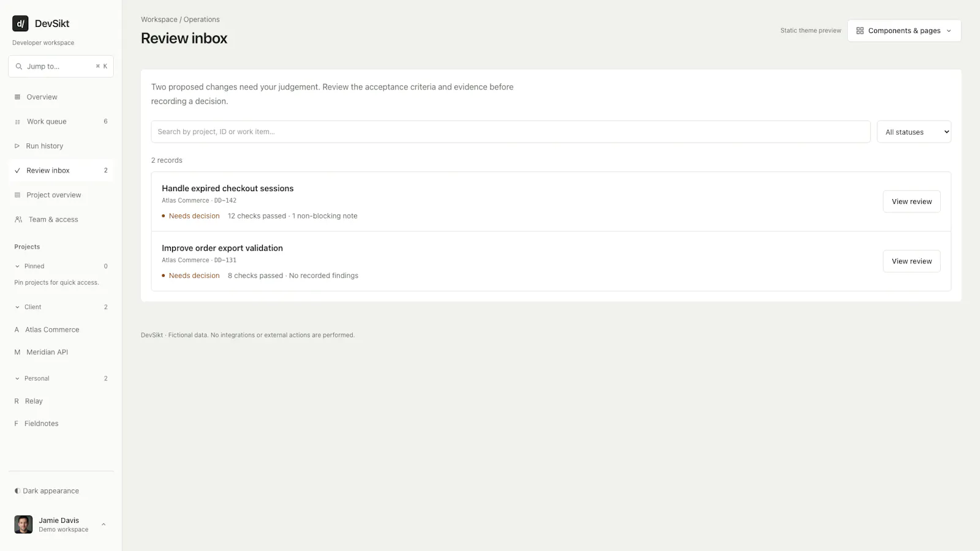Viewport: 980px width, 551px height.
Task: Go to Work queue
Action: coord(61,121)
